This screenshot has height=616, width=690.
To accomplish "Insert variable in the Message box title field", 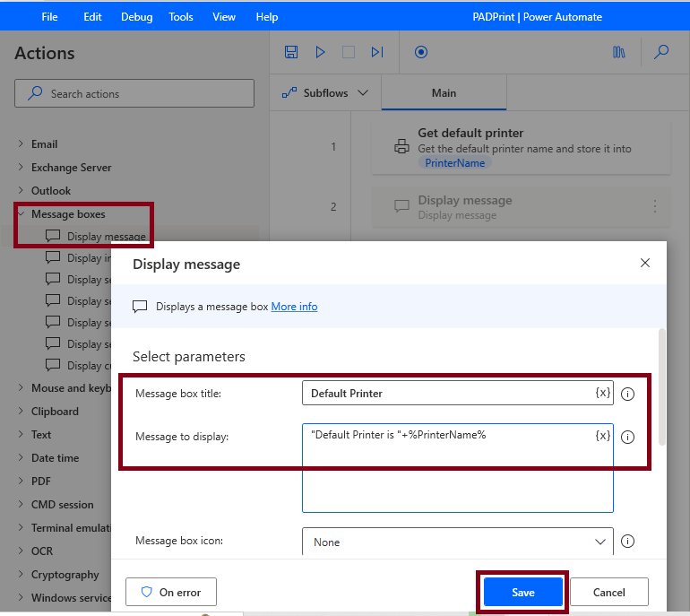I will coord(602,393).
